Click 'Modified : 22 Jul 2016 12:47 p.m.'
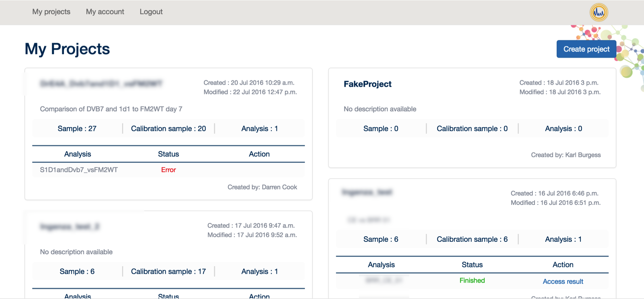This screenshot has width=644, height=299. click(x=250, y=92)
